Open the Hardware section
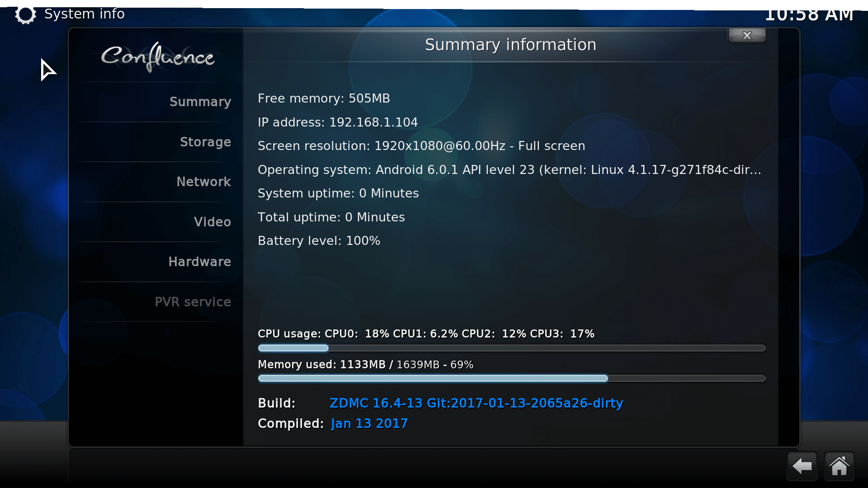 coord(199,262)
